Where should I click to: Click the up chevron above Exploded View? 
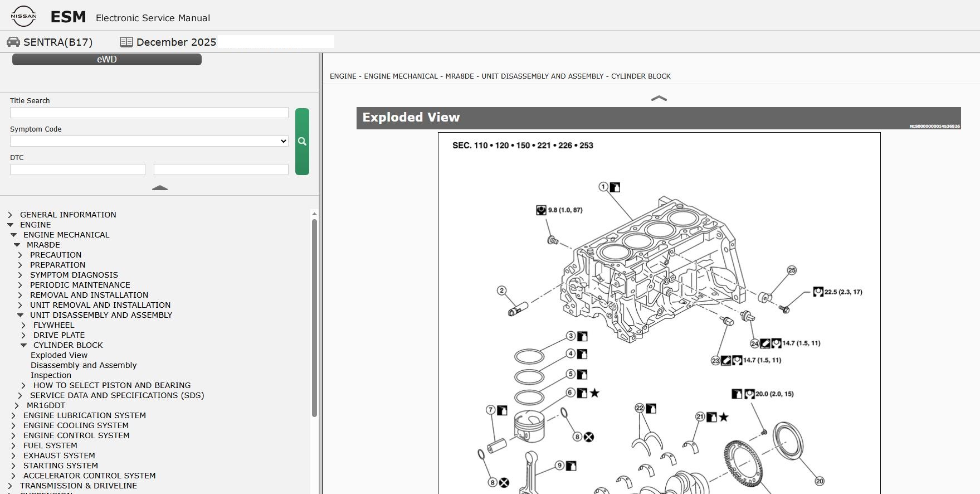[659, 99]
